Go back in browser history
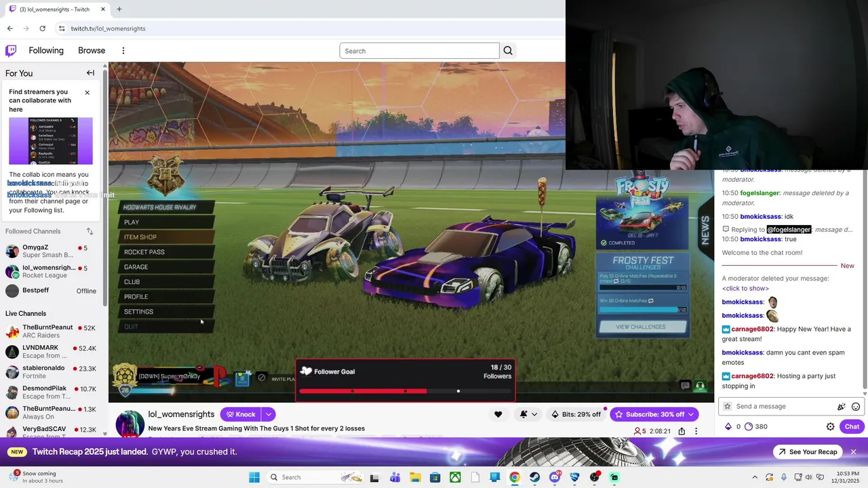Image resolution: width=868 pixels, height=488 pixels. pos(9,28)
